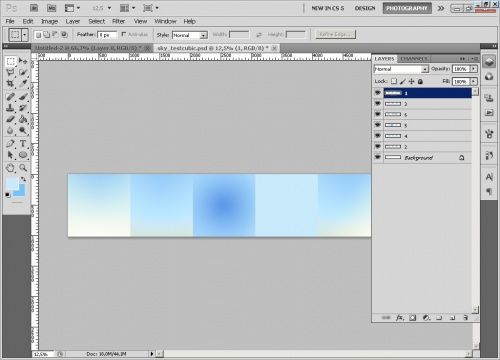Click the Feather input field
This screenshot has height=360, width=500.
pos(107,35)
